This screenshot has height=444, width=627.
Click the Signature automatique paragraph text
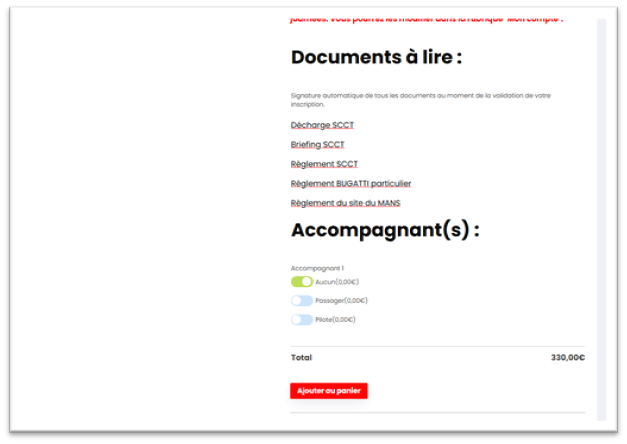421,100
